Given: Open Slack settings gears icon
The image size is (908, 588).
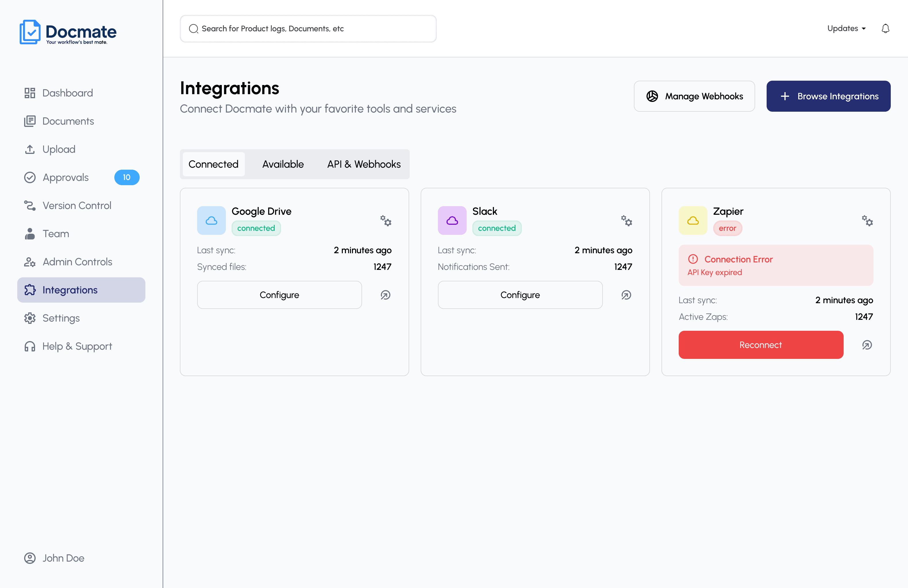Looking at the screenshot, I should tap(626, 221).
